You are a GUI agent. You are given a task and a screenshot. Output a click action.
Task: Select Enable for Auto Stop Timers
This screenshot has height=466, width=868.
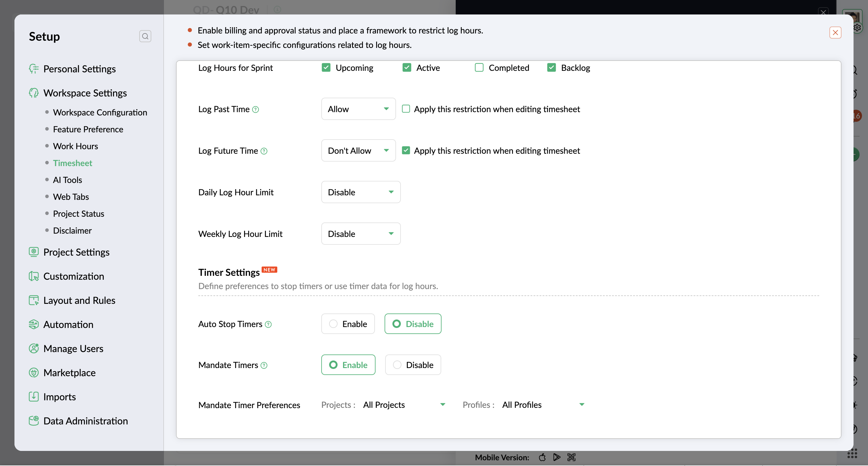tap(348, 324)
